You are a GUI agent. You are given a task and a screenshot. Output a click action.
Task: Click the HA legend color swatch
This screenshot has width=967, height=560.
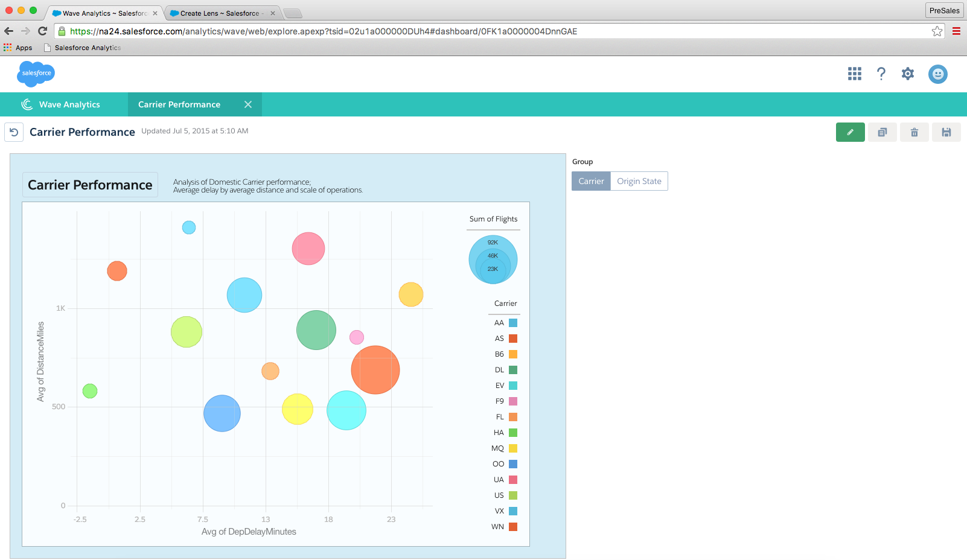513,433
